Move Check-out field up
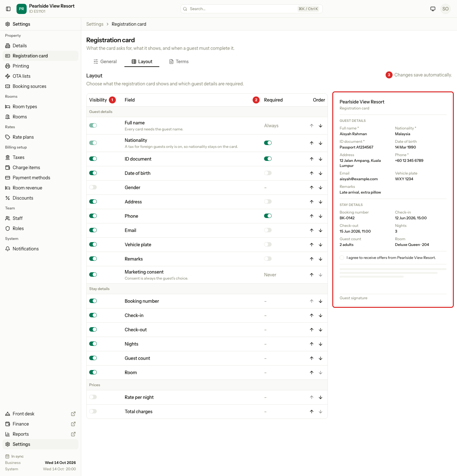The width and height of the screenshot is (457, 476). click(312, 330)
